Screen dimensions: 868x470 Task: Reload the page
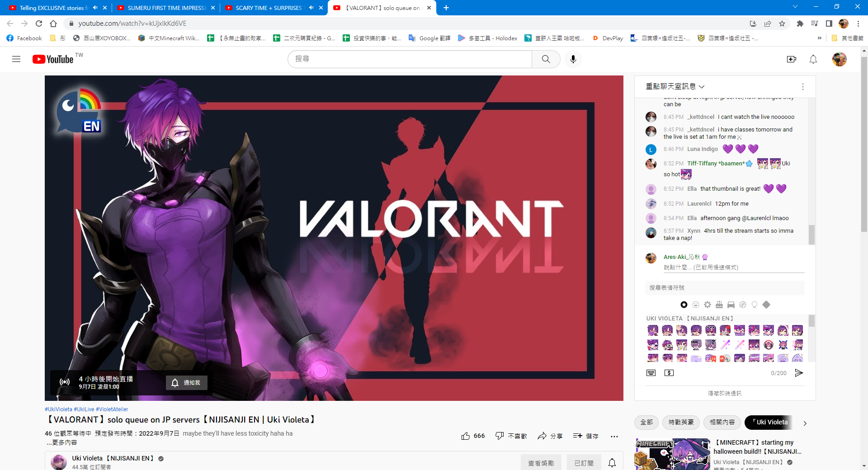(39, 23)
